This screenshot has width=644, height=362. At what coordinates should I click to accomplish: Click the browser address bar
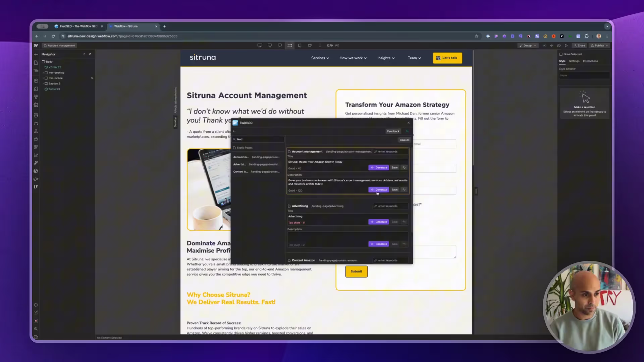[268, 36]
